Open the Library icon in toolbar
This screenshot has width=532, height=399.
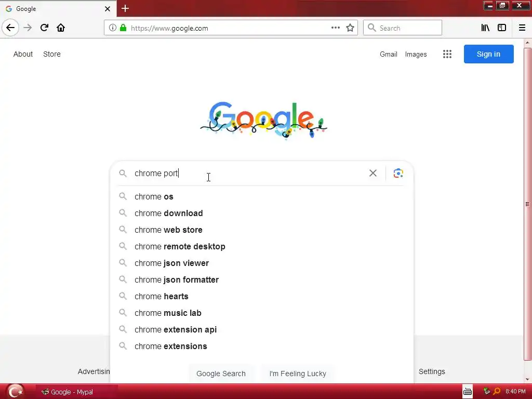485,28
